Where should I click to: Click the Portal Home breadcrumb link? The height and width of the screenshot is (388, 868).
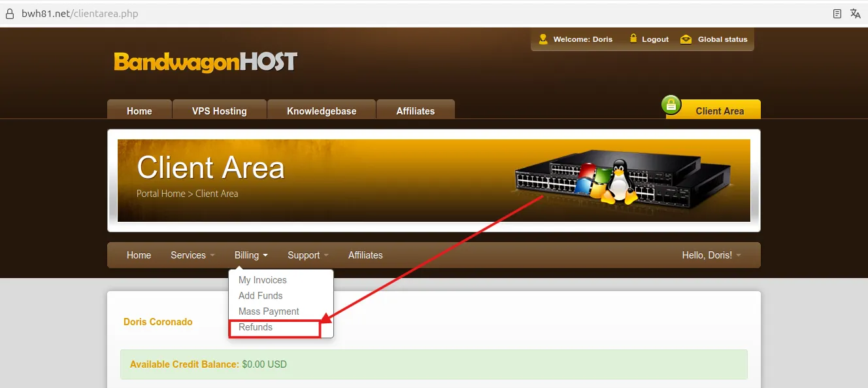pos(160,194)
